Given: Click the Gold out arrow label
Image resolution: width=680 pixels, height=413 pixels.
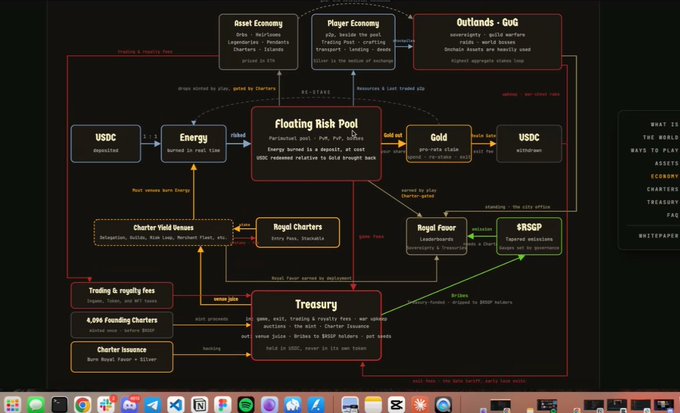Looking at the screenshot, I should click(393, 135).
